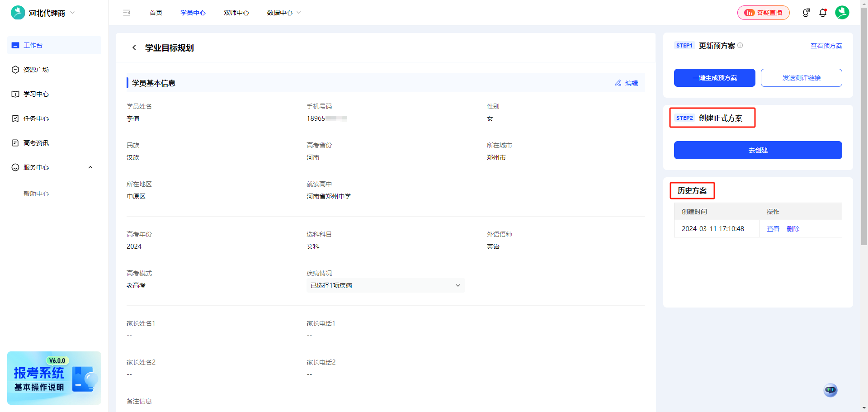Image resolution: width=868 pixels, height=412 pixels.
Task: Collapse the 服务中心 section
Action: (x=90, y=167)
